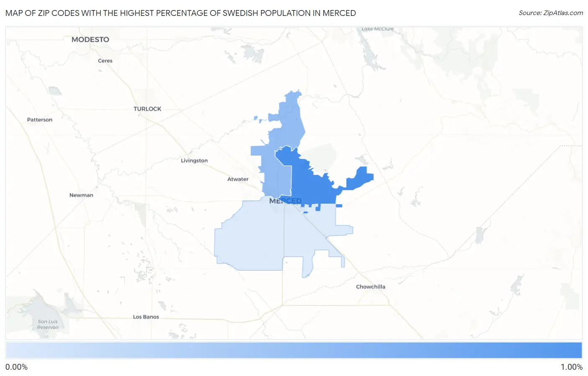Screen dimensions: 588x376
Task: Click the Atwater town label
Action: [238, 179]
